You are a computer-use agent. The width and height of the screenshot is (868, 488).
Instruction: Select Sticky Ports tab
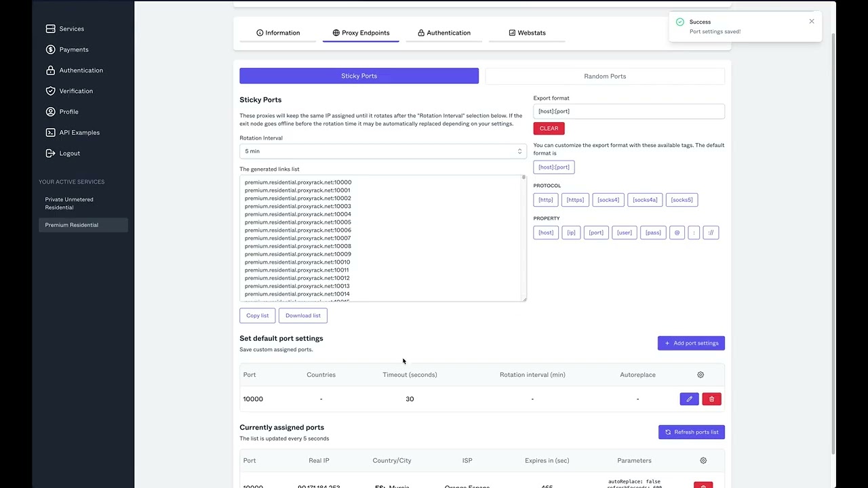359,76
